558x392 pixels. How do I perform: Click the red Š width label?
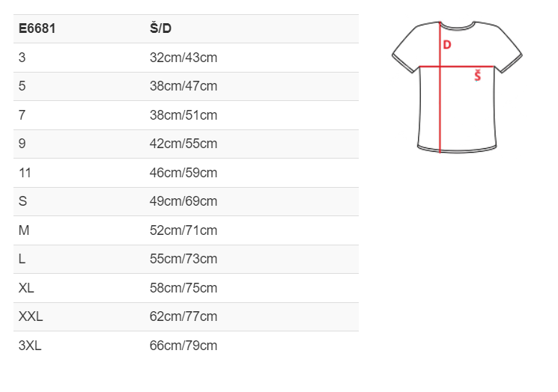pyautogui.click(x=478, y=76)
